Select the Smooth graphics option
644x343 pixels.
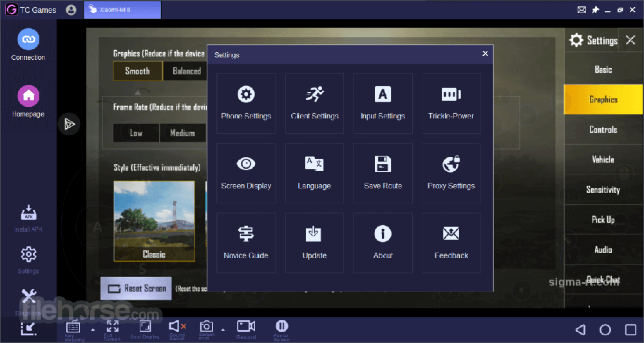click(x=137, y=71)
